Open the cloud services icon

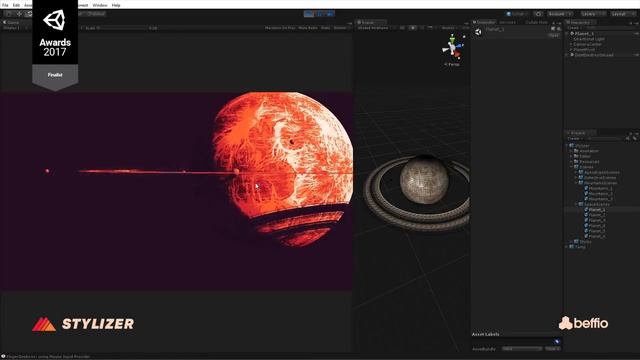538,14
